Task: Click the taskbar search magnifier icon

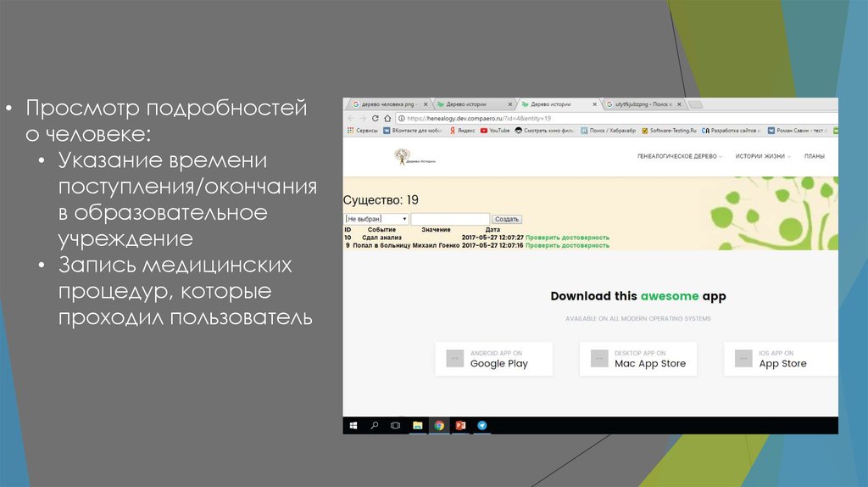Action: 374,426
